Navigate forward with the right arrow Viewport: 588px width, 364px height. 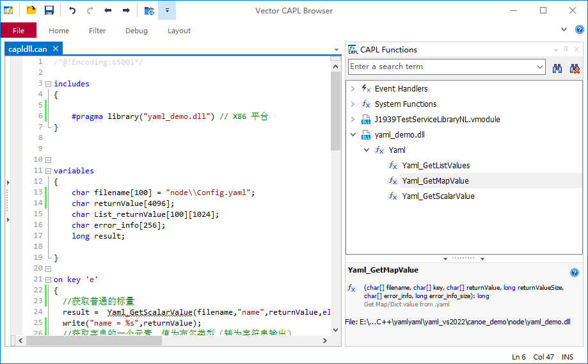(x=126, y=10)
